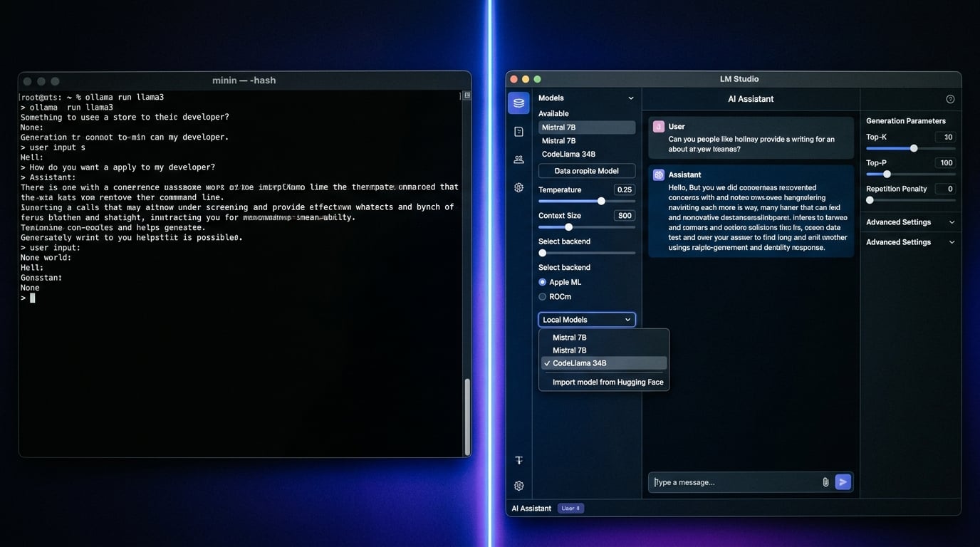980x547 pixels.
Task: Open the gear icon at the sidebar's bottom
Action: [x=518, y=486]
